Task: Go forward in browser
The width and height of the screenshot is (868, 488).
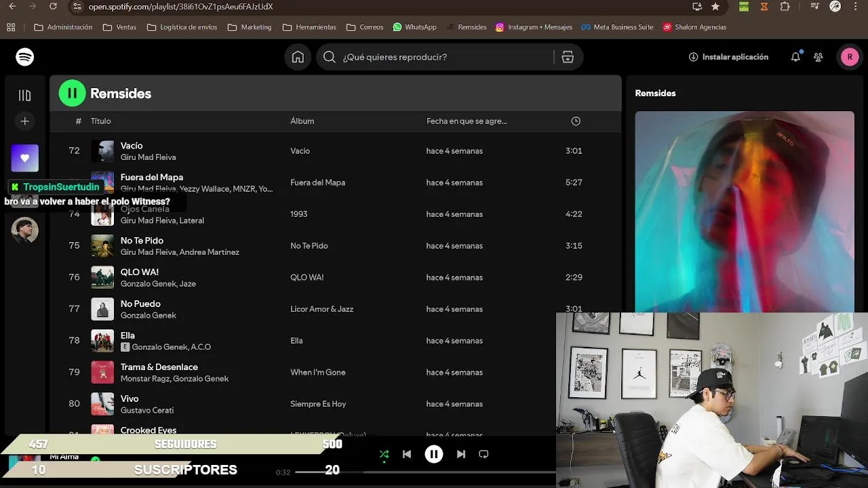Action: pyautogui.click(x=33, y=7)
